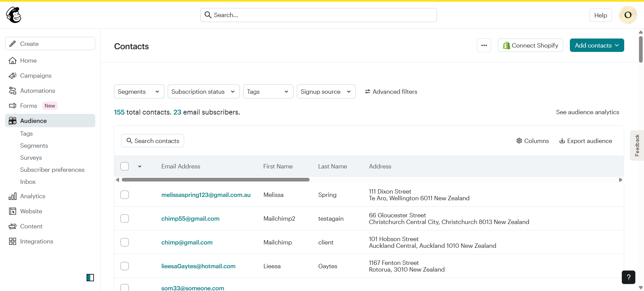Click the horizontal table scrollbar
The height and width of the screenshot is (291, 644).
click(215, 180)
